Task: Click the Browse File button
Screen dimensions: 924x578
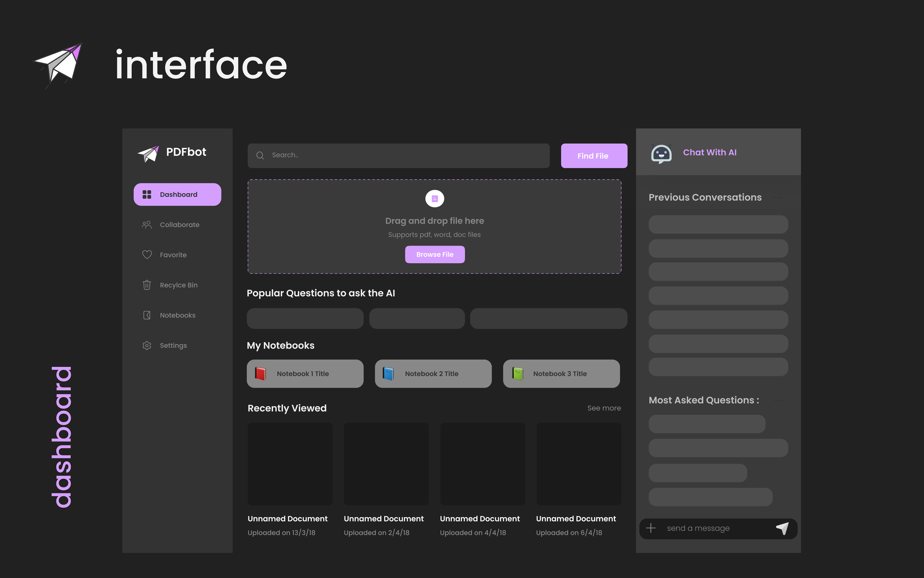Action: [x=435, y=255]
